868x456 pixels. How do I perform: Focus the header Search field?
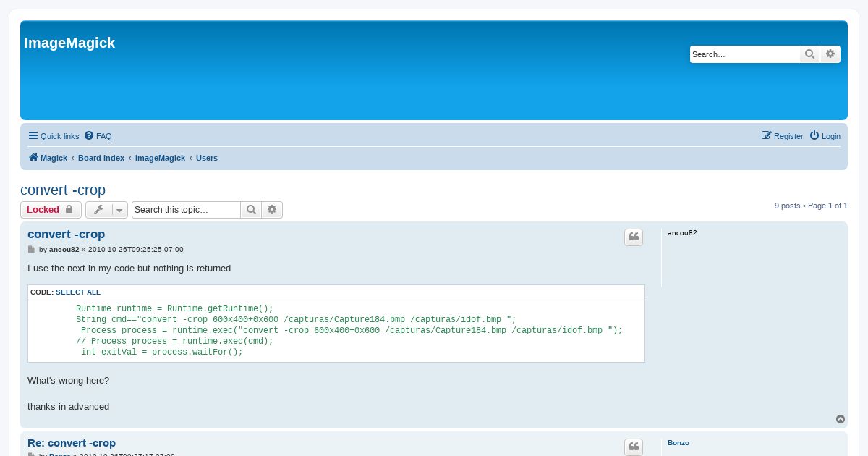(x=744, y=54)
